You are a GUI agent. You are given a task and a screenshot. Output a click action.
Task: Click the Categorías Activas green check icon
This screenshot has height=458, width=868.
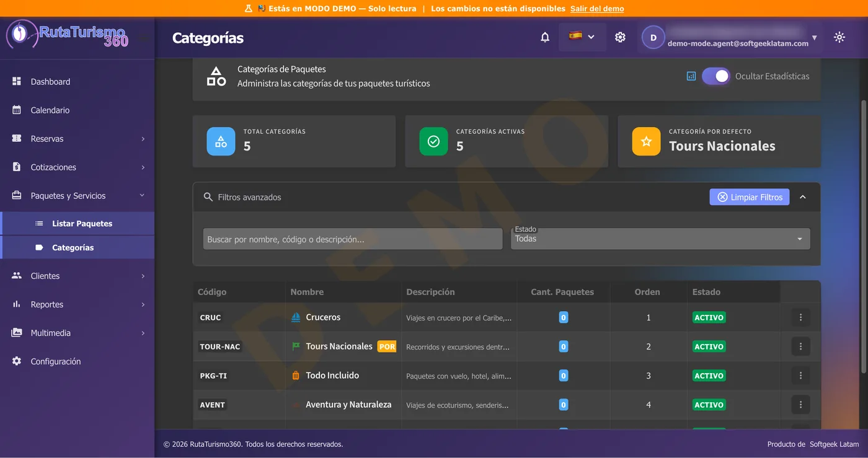[433, 141]
